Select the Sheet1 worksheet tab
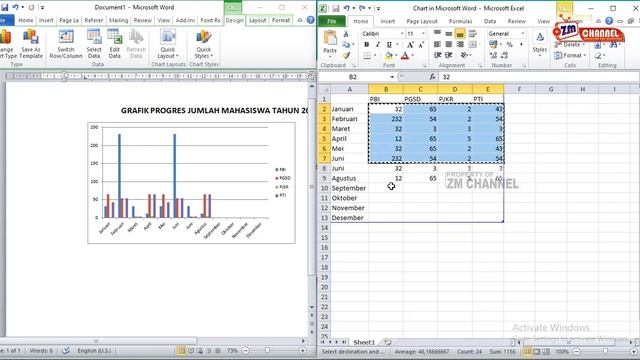The image size is (640, 360). [x=364, y=342]
